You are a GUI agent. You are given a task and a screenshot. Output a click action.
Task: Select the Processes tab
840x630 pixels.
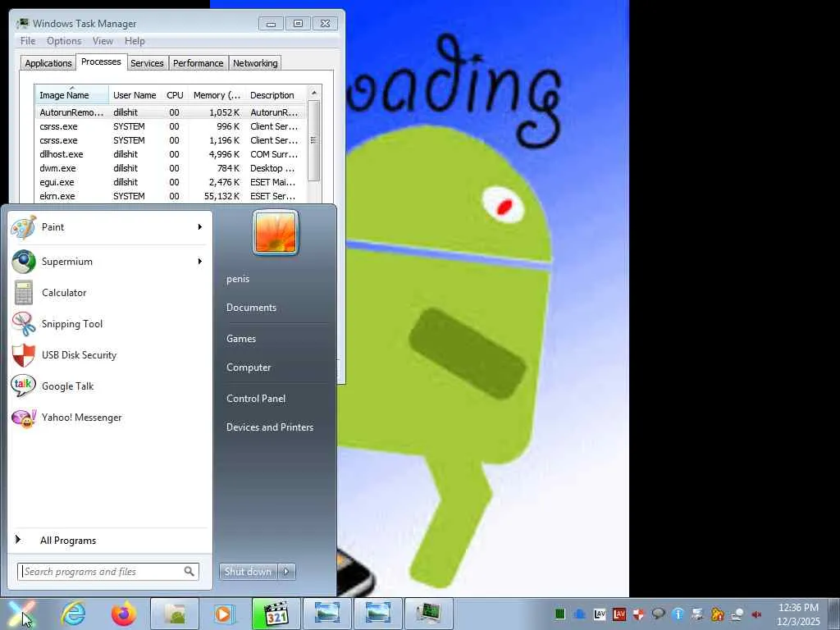coord(101,62)
